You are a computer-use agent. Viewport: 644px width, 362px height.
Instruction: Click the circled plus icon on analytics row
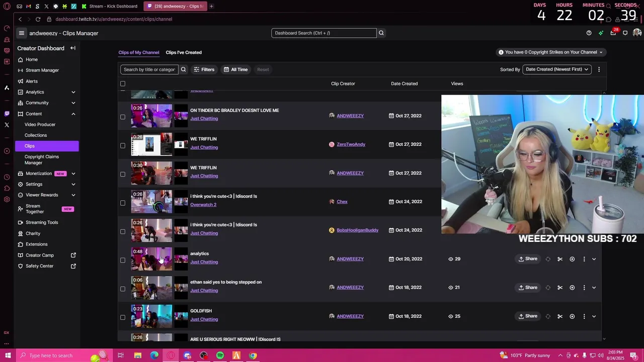click(572, 259)
